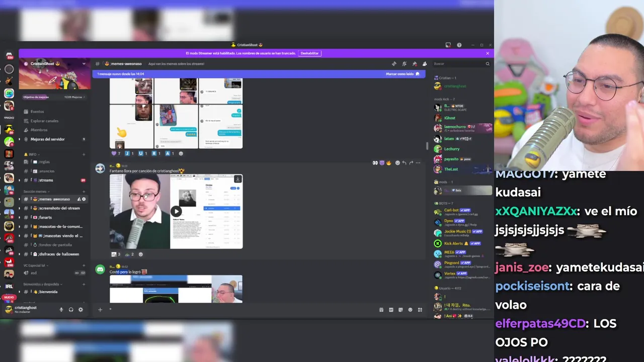Toggle microphone mute in user panel
The height and width of the screenshot is (362, 644).
tap(61, 310)
